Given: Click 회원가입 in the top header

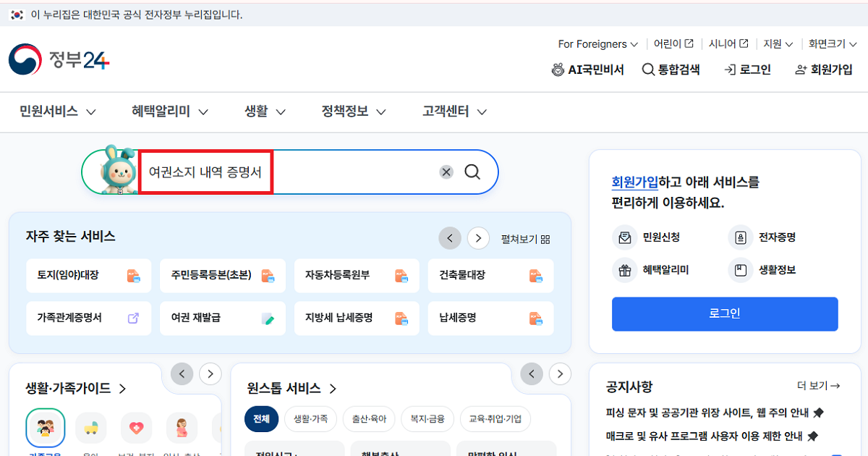Looking at the screenshot, I should [x=823, y=69].
